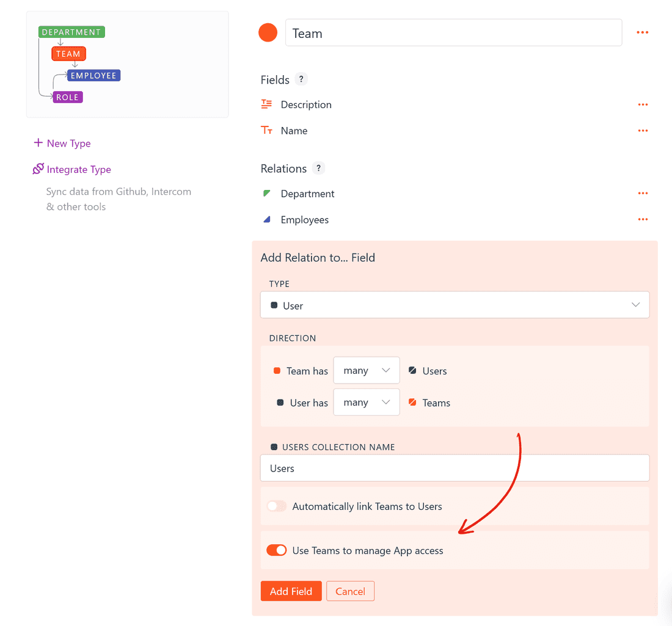672x626 pixels.
Task: Click the Integrate Type sync icon
Action: [x=38, y=169]
